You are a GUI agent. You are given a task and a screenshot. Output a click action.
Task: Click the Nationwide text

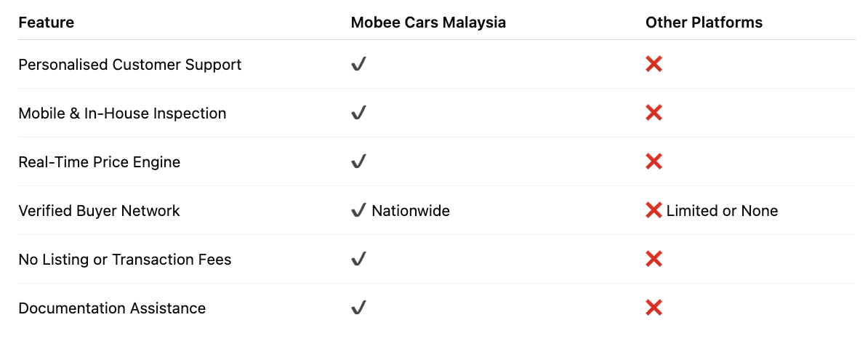coord(411,211)
